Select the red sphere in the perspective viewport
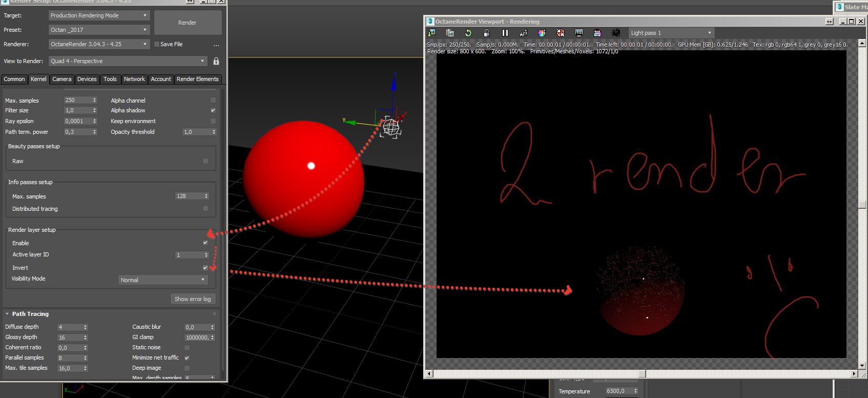868x398 pixels. pos(303,179)
